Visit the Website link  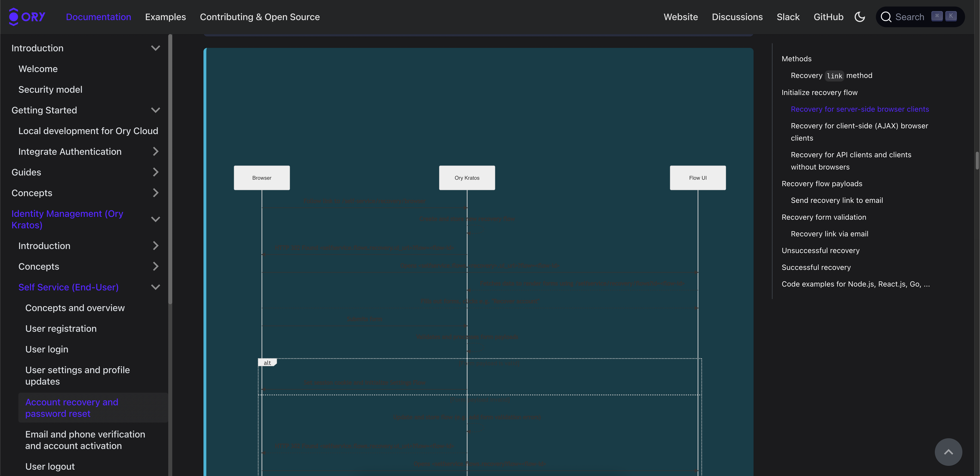point(681,17)
